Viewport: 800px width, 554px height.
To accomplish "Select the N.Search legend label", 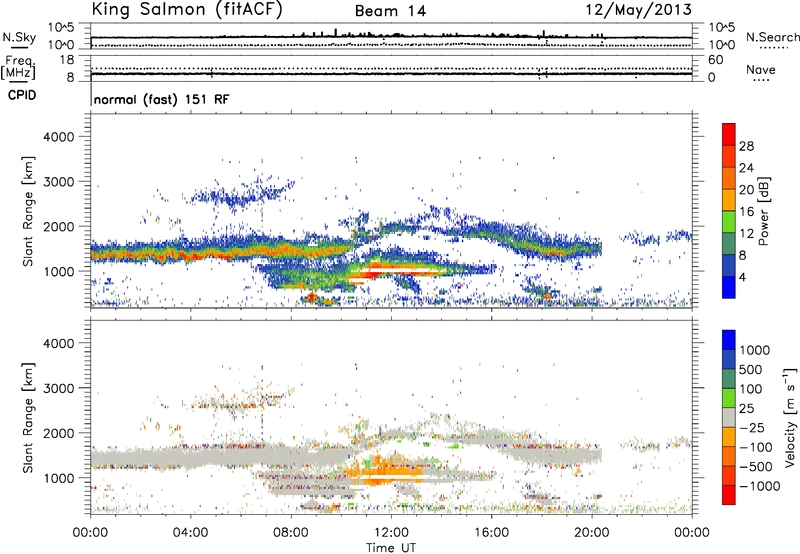I will [772, 37].
